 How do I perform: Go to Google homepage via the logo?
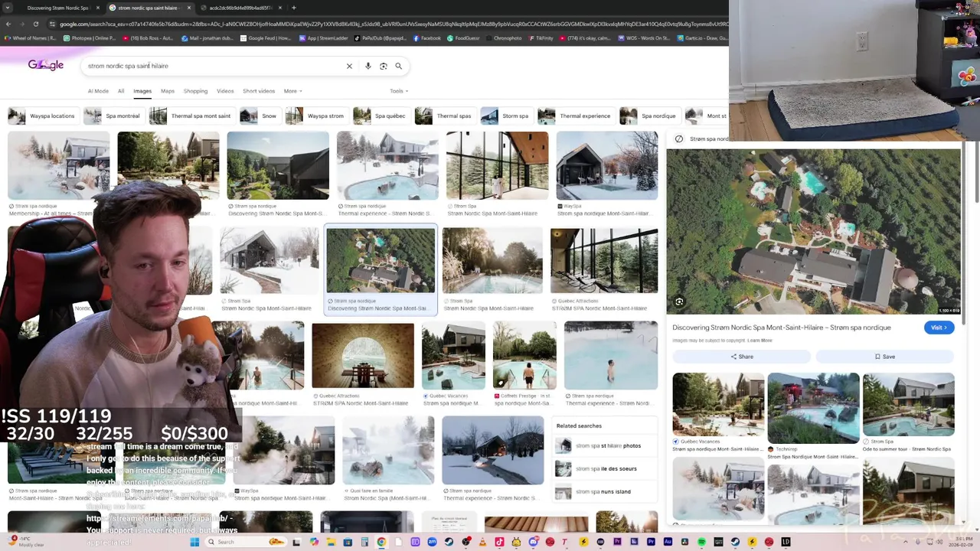[x=46, y=65]
